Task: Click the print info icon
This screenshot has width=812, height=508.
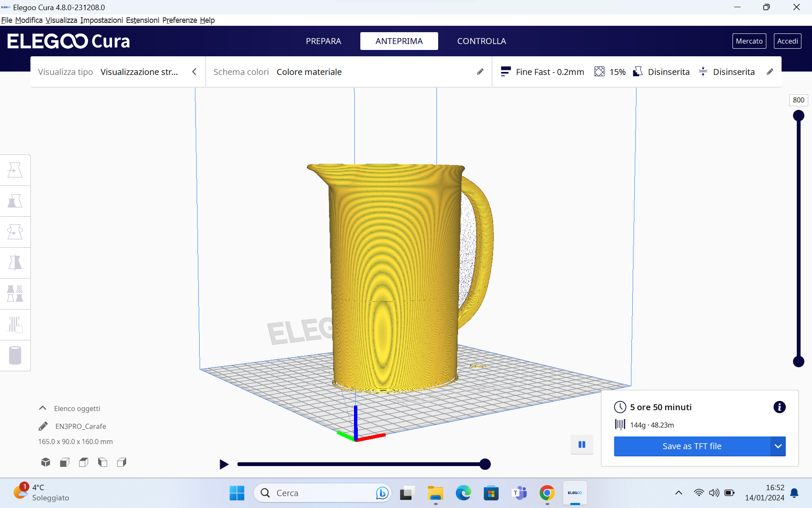Action: [779, 407]
